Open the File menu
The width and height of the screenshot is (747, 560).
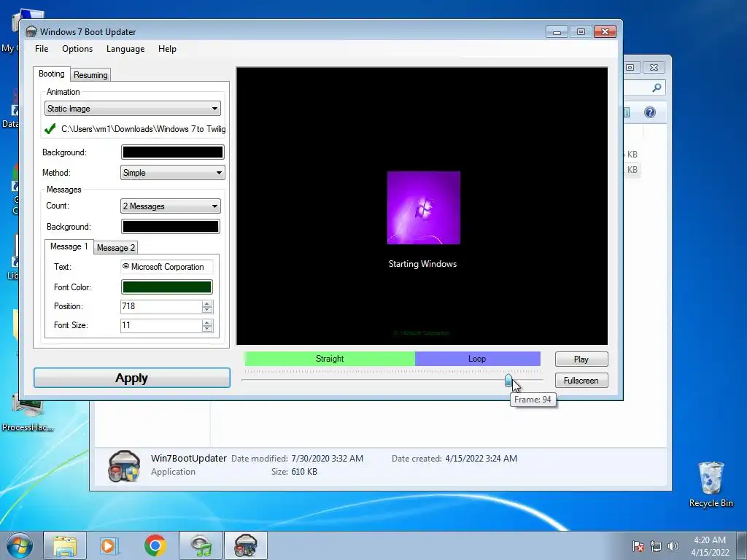coord(42,49)
